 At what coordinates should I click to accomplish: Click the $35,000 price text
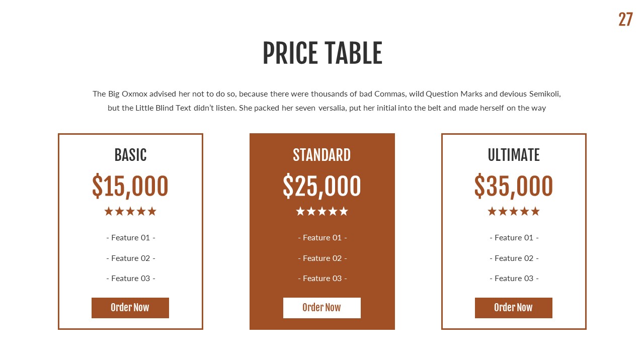point(514,186)
